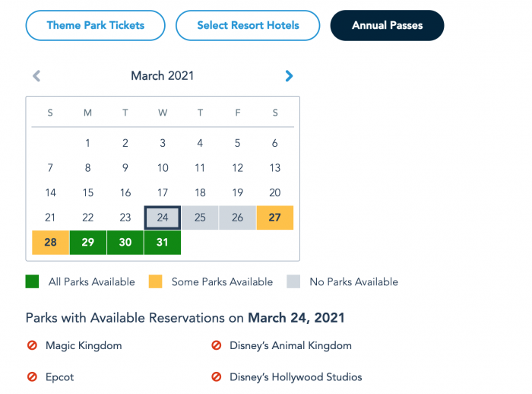Click grey No Parks Available swatch
This screenshot has width=532, height=394.
(x=293, y=281)
